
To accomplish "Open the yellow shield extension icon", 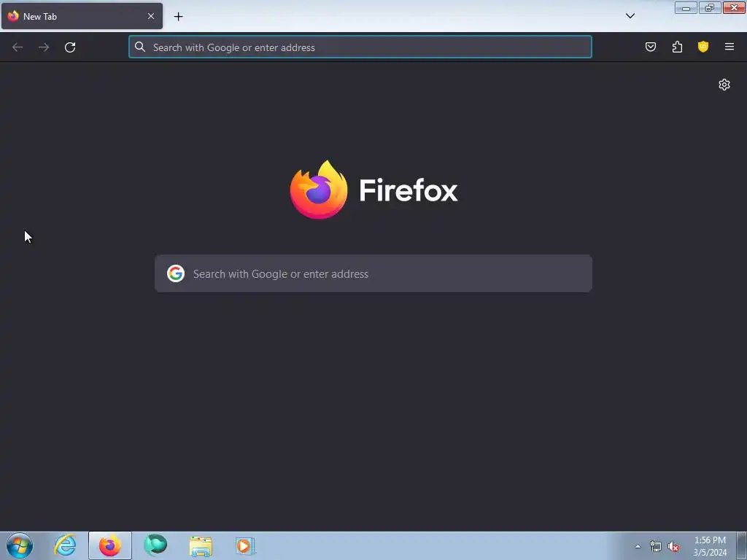I will pos(703,47).
